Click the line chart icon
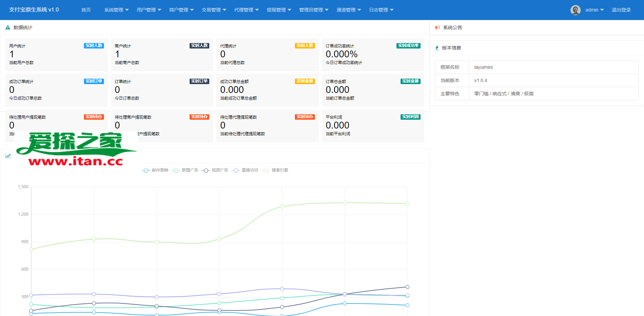 [x=8, y=156]
